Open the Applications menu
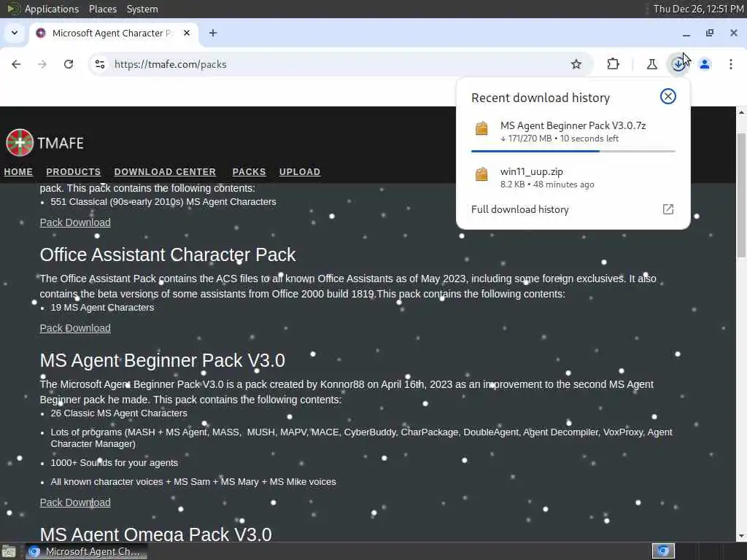The height and width of the screenshot is (560, 747). coord(52,9)
